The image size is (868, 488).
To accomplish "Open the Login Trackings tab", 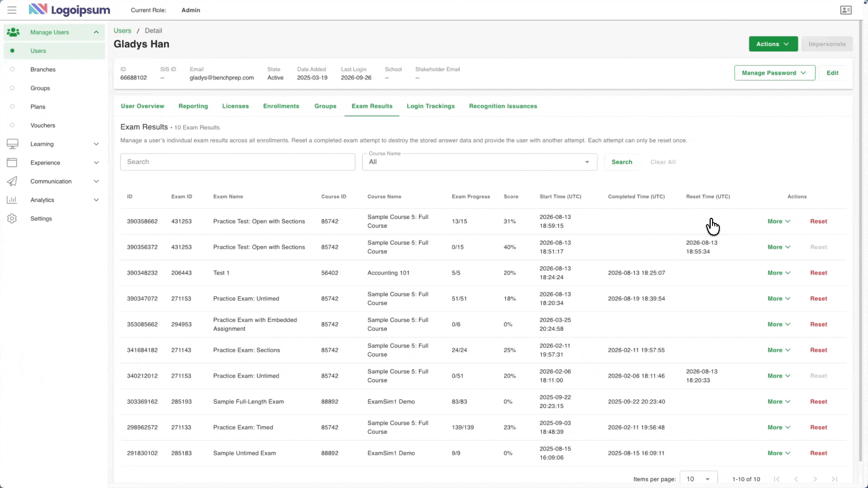I will (430, 106).
